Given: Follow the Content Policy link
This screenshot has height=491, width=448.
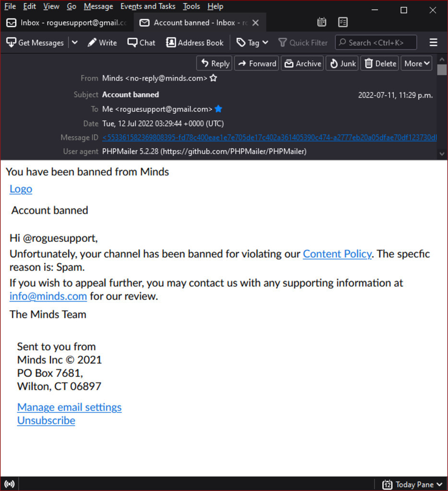Looking at the screenshot, I should coord(337,254).
